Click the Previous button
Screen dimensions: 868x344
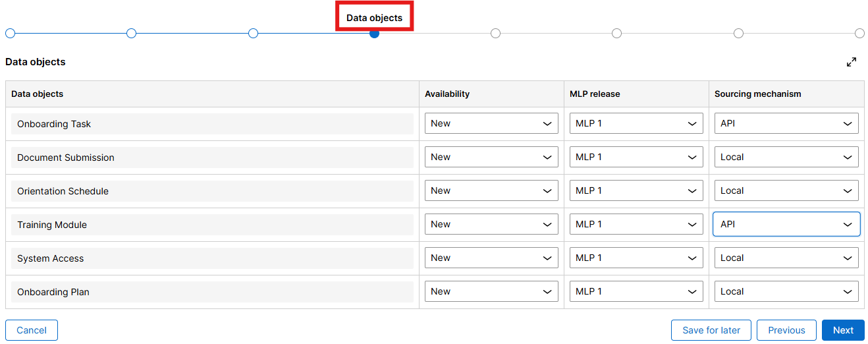coord(786,330)
